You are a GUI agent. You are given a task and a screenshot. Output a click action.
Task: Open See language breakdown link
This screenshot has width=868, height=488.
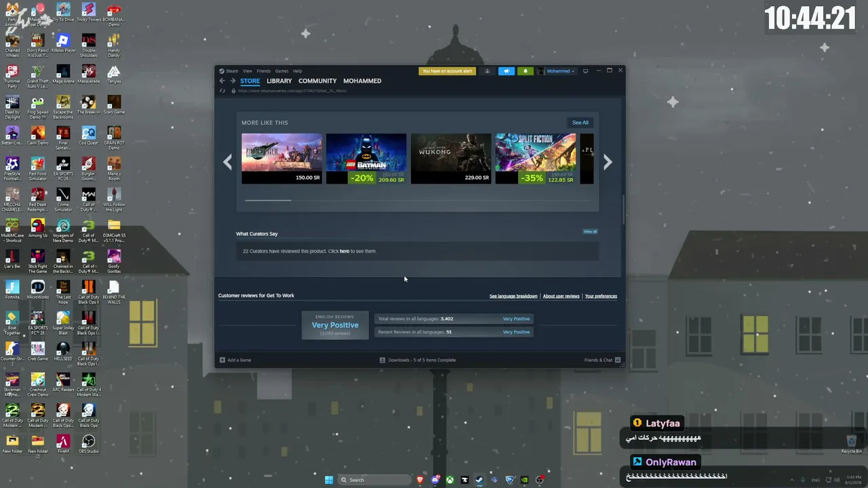tap(513, 296)
